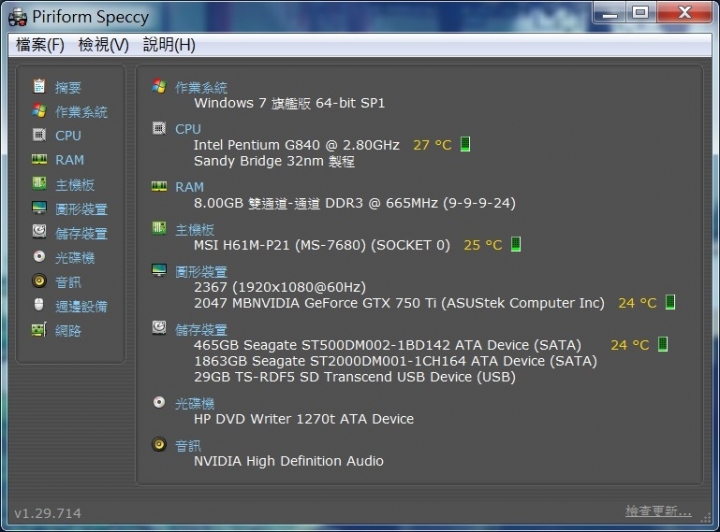Click chip icon beside summary CPU heading
The height and width of the screenshot is (532, 720).
[159, 128]
